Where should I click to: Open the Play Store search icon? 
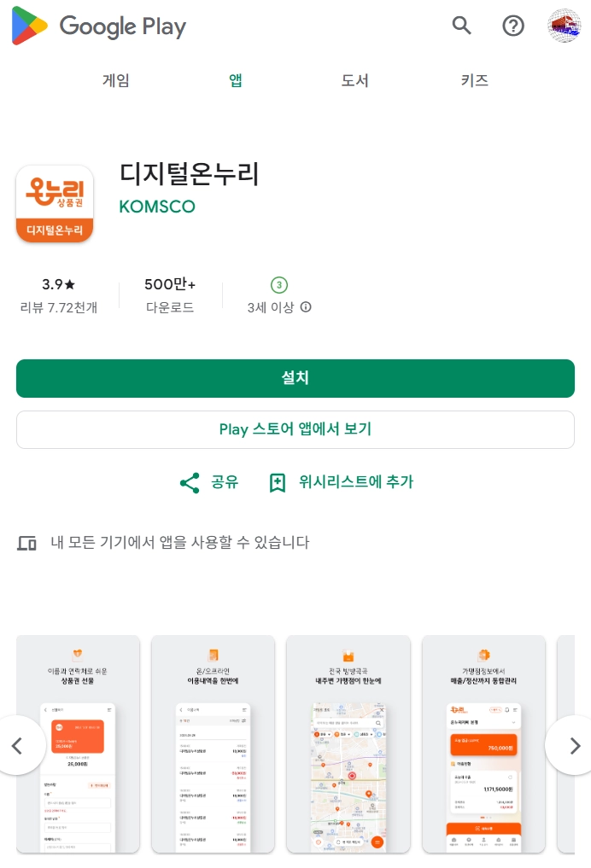click(x=461, y=26)
